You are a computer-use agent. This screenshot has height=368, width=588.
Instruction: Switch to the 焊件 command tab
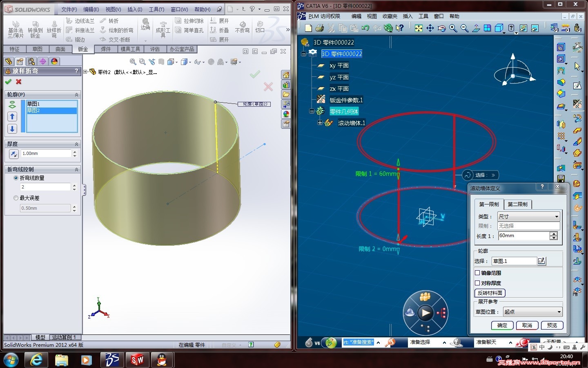pos(106,49)
